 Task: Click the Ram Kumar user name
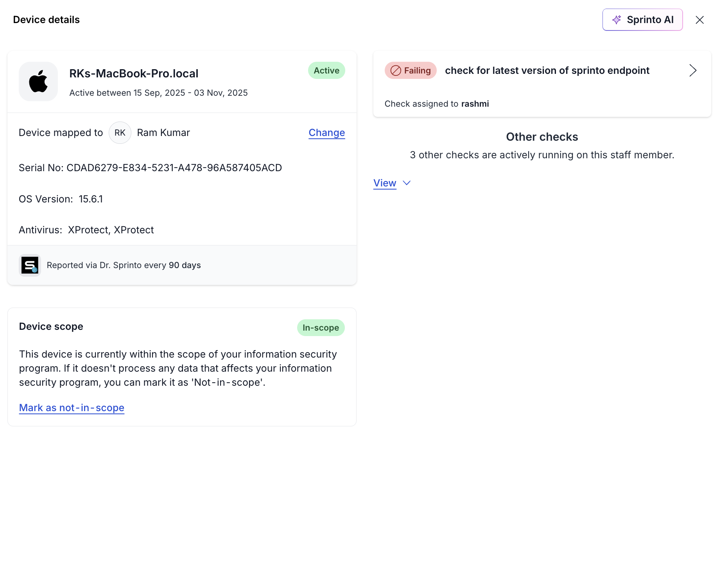click(x=163, y=133)
